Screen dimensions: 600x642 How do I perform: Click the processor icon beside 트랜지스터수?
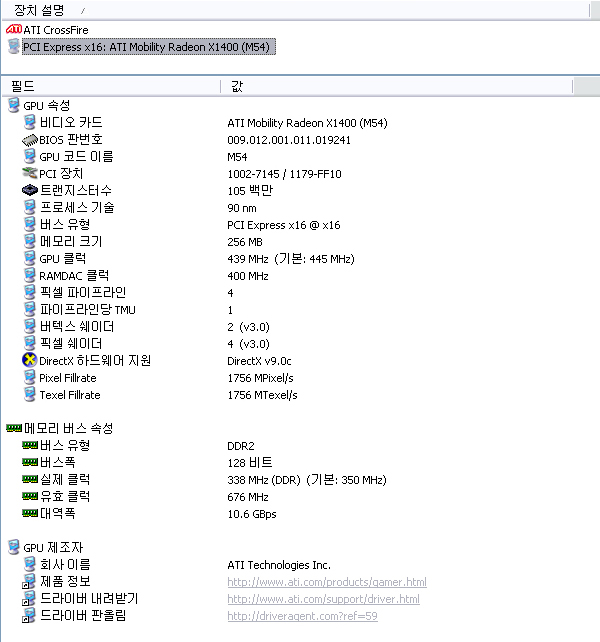[x=29, y=190]
